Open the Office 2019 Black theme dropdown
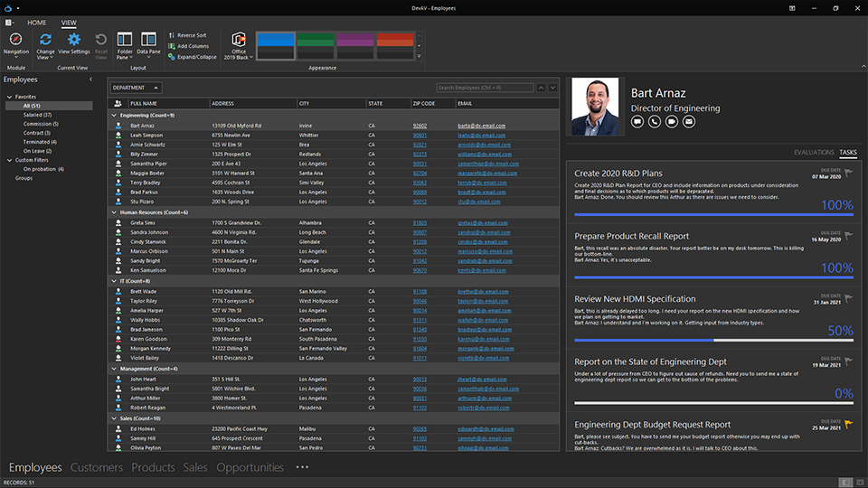 pyautogui.click(x=239, y=45)
